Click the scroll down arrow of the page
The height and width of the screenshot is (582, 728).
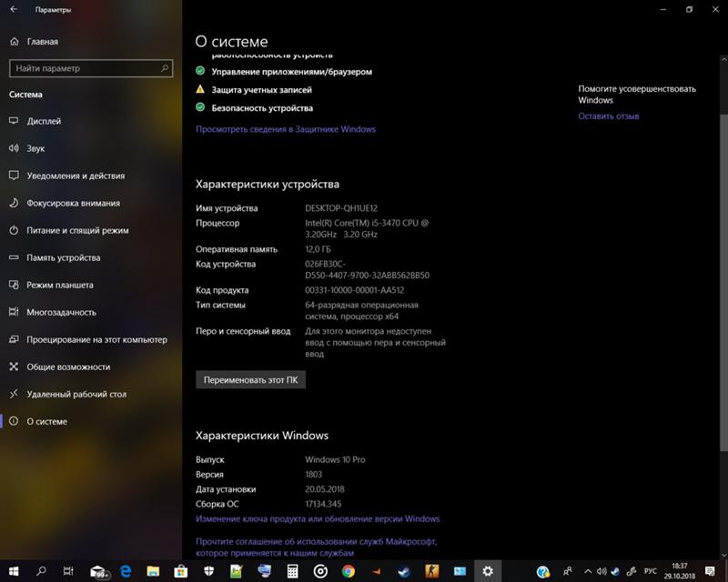(723, 555)
